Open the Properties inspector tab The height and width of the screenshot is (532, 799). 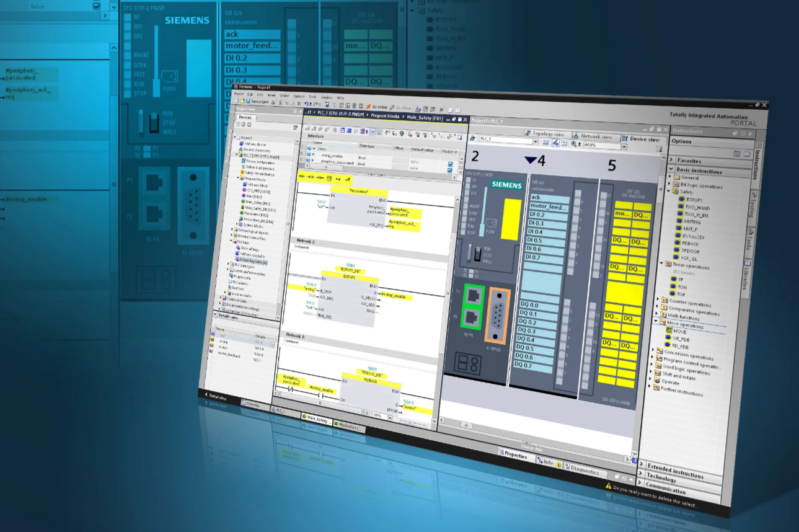click(x=516, y=454)
